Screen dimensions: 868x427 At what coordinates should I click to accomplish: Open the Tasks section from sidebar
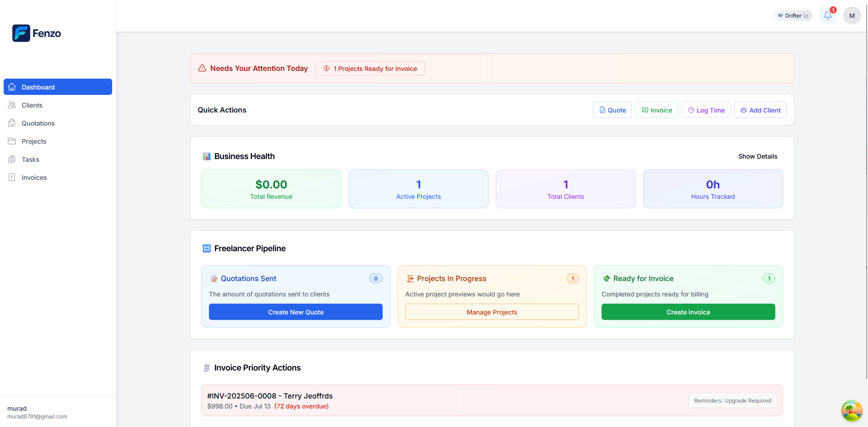(x=30, y=159)
